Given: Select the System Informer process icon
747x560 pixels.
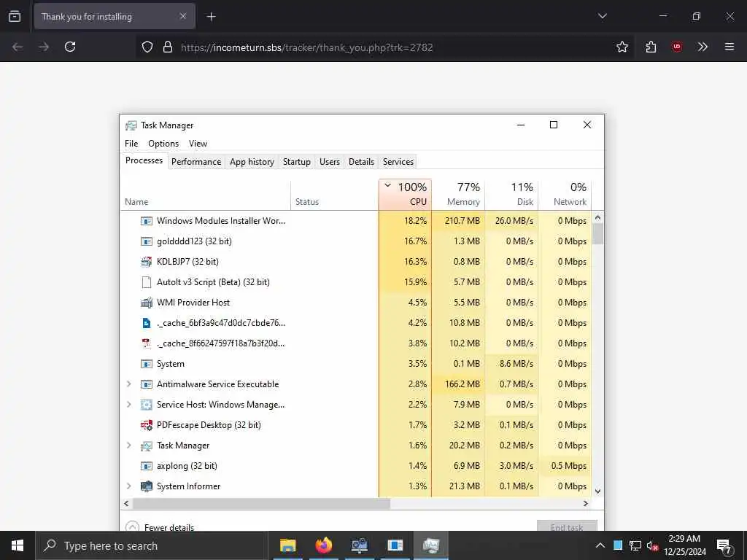Looking at the screenshot, I should tap(146, 486).
